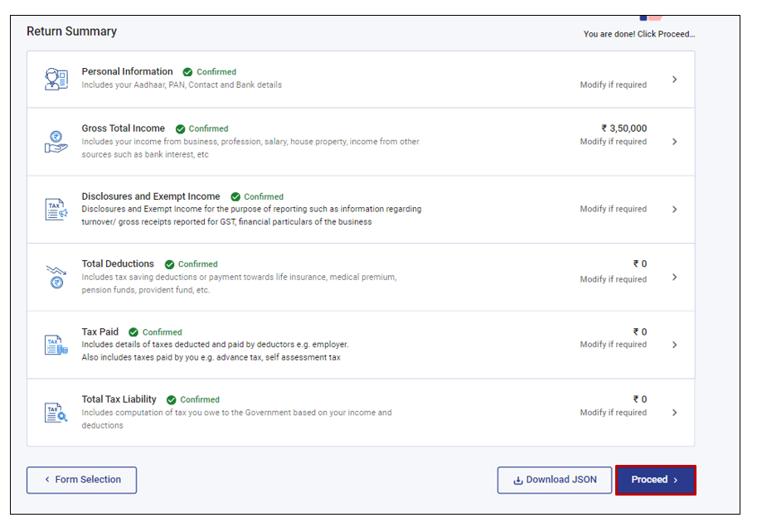Screen dimensions: 757x532
Task: Expand the Total Tax Liability chevron
Action: (674, 413)
